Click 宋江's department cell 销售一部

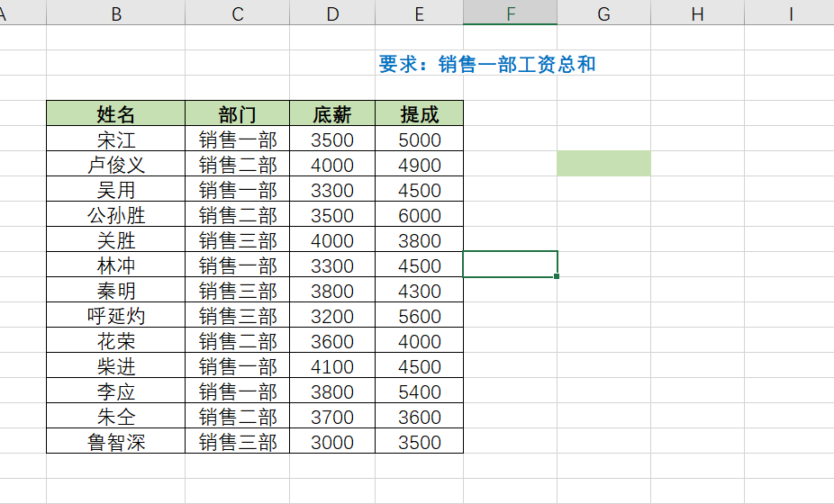click(237, 139)
